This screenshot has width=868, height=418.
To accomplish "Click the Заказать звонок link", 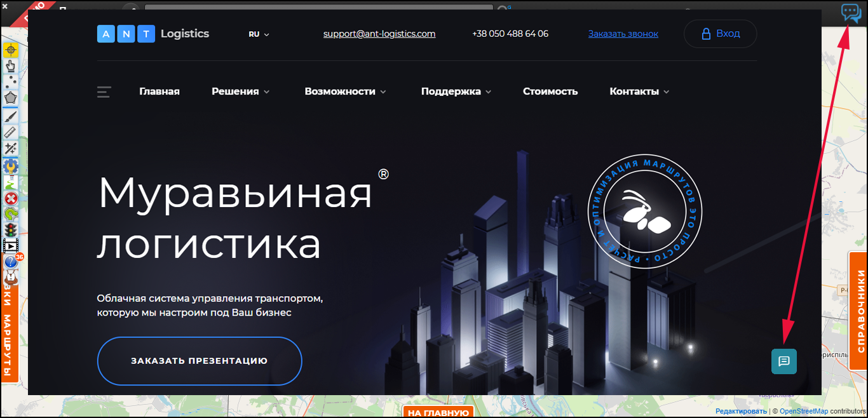I will point(623,34).
